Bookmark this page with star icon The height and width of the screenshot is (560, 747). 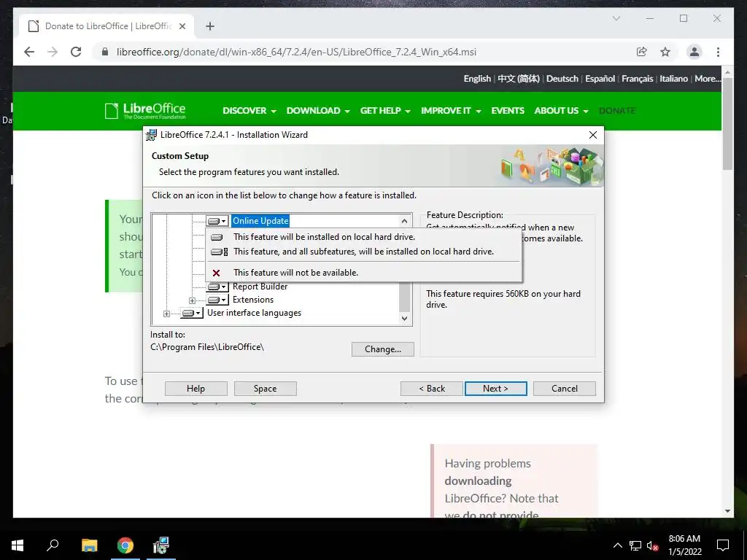pyautogui.click(x=665, y=52)
